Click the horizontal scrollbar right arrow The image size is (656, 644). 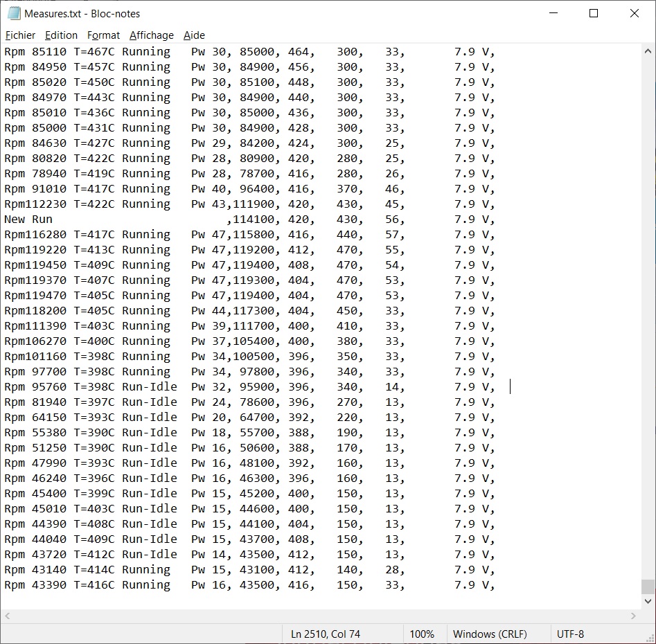pos(633,616)
